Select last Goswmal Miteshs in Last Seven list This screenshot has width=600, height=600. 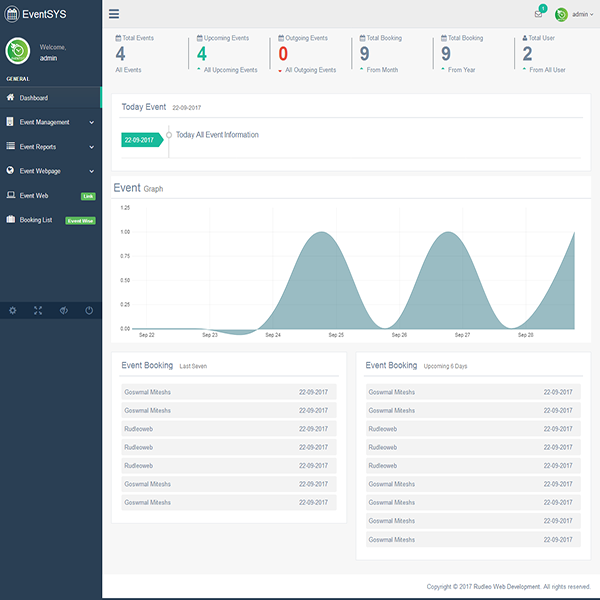coord(229,502)
